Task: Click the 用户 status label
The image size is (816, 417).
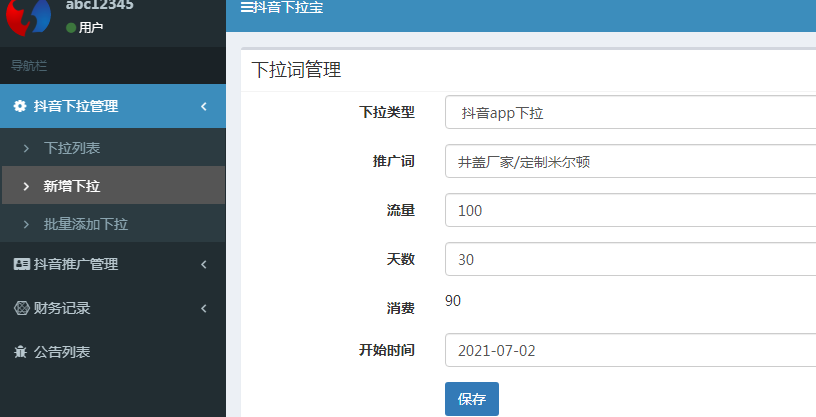Action: click(x=91, y=28)
